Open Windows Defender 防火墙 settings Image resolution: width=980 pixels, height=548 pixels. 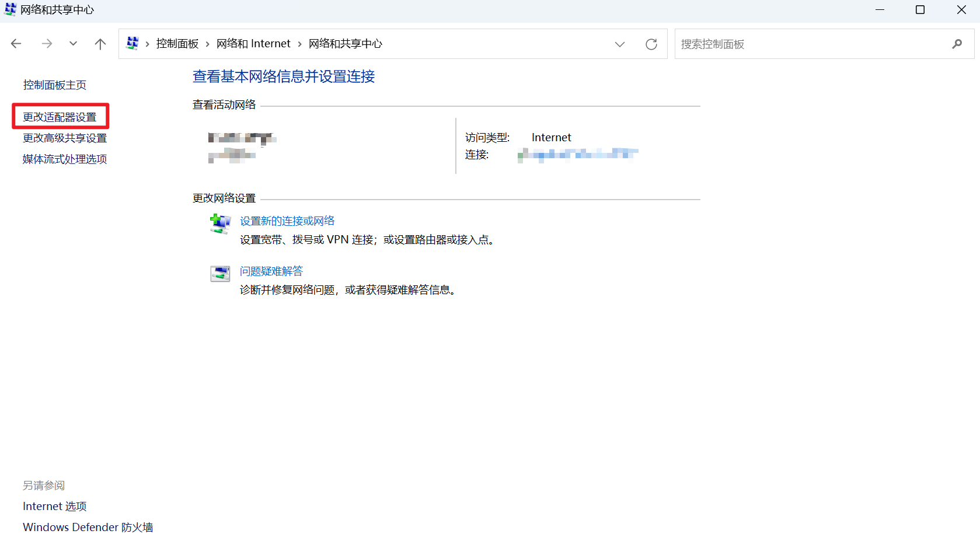coord(88,527)
